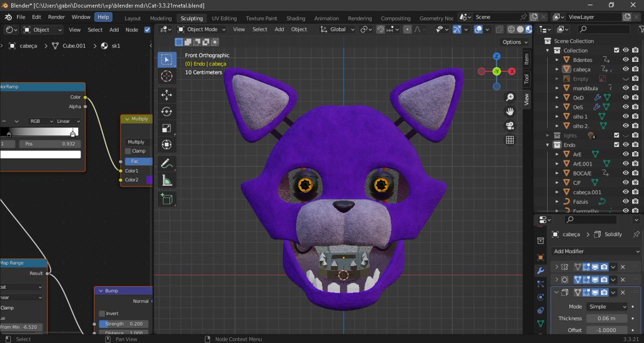
Task: Open the File menu
Action: (20, 17)
